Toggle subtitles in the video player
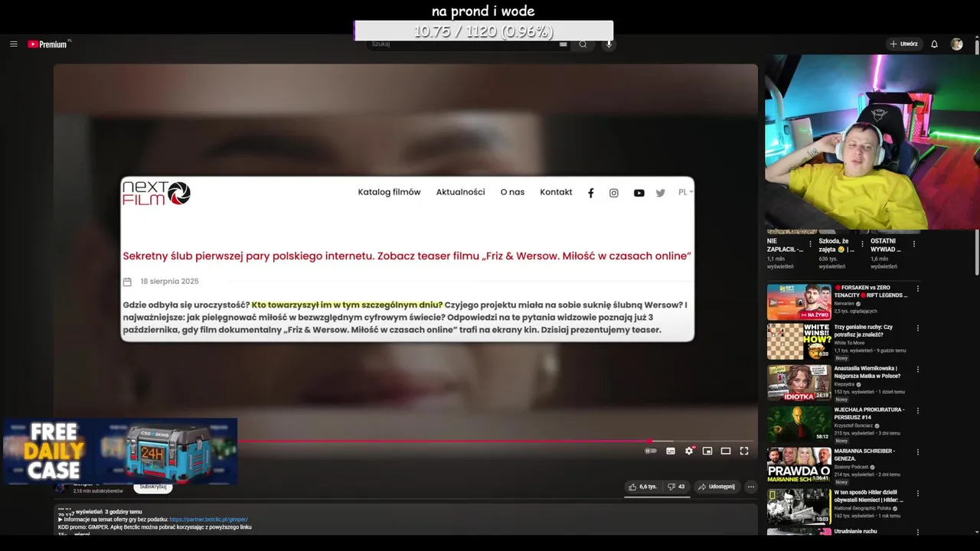The height and width of the screenshot is (551, 980). click(x=671, y=451)
